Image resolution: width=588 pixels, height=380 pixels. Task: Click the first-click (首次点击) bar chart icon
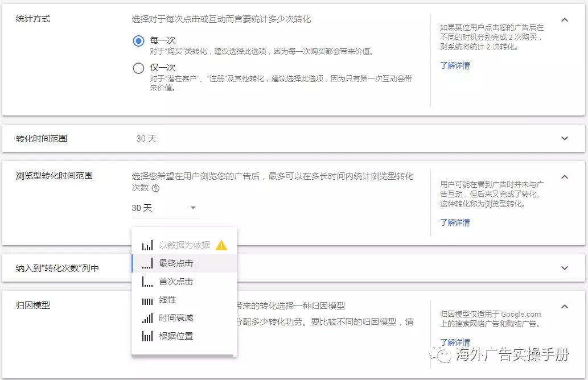pyautogui.click(x=147, y=282)
